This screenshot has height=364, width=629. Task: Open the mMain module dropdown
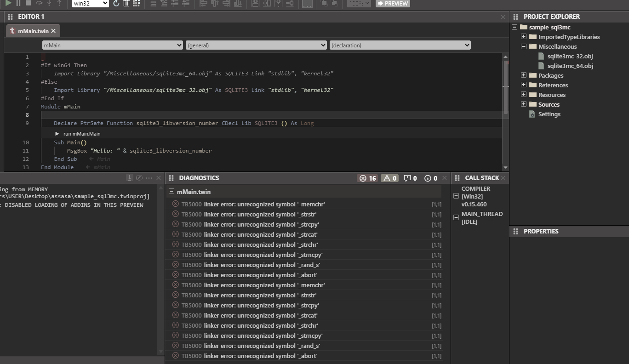click(x=112, y=45)
